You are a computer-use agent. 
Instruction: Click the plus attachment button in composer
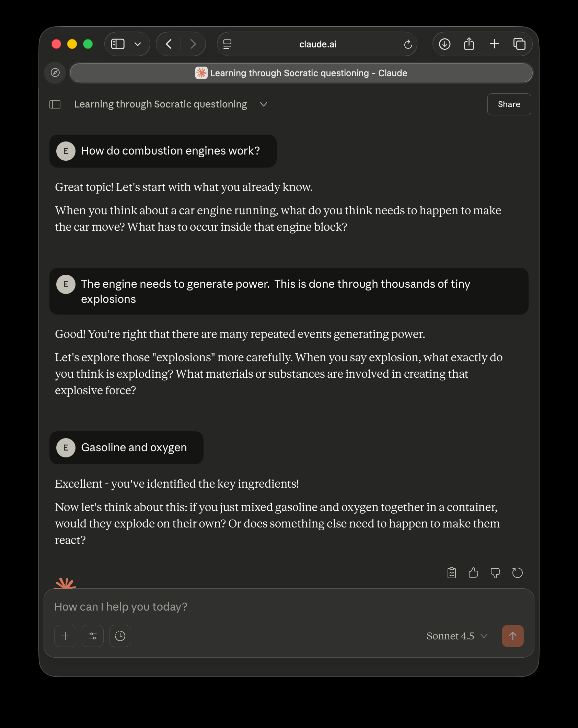click(65, 636)
